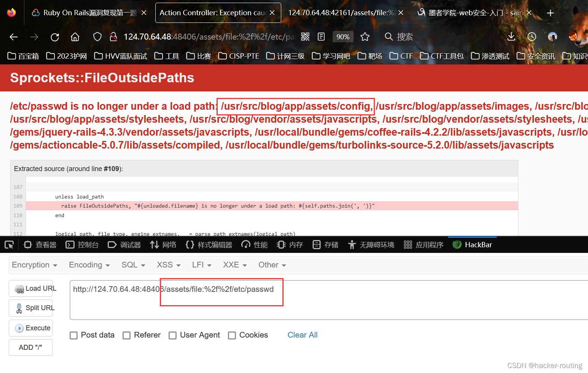This screenshot has height=373, width=588.
Task: Expand the XSS menu in HackBar
Action: click(x=168, y=264)
